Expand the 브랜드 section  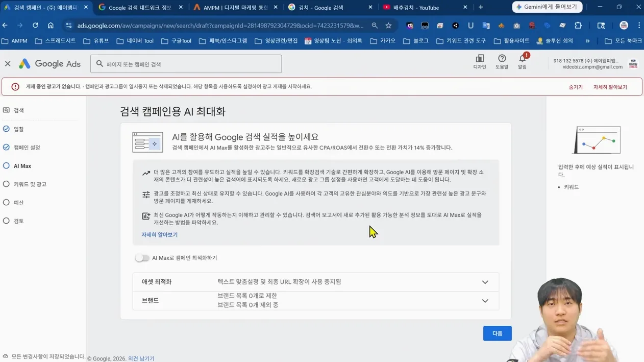(315, 301)
